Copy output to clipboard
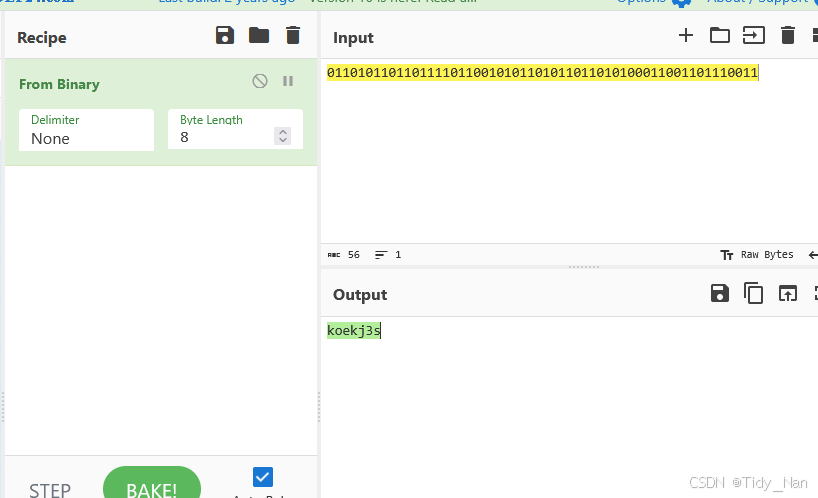Image resolution: width=818 pixels, height=498 pixels. coord(753,293)
